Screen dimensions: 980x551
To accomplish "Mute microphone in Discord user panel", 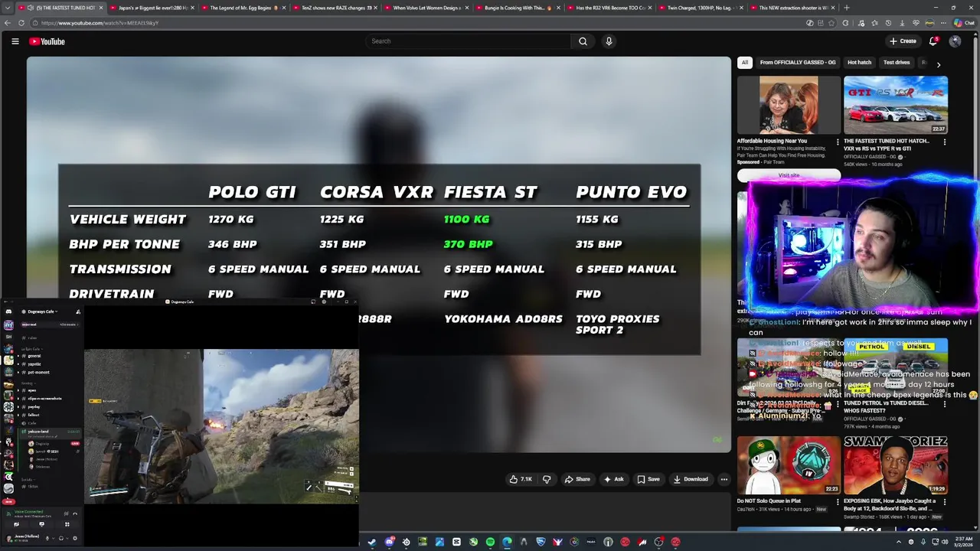I will (x=47, y=538).
